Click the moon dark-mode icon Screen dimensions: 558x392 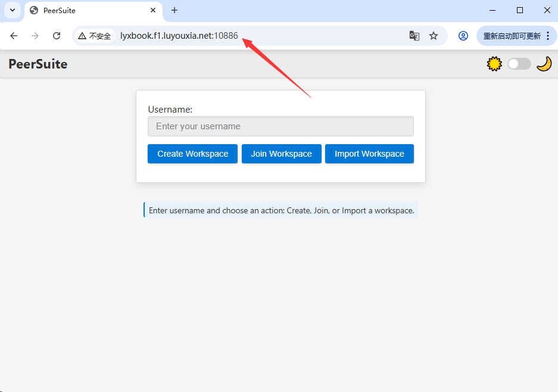click(544, 64)
